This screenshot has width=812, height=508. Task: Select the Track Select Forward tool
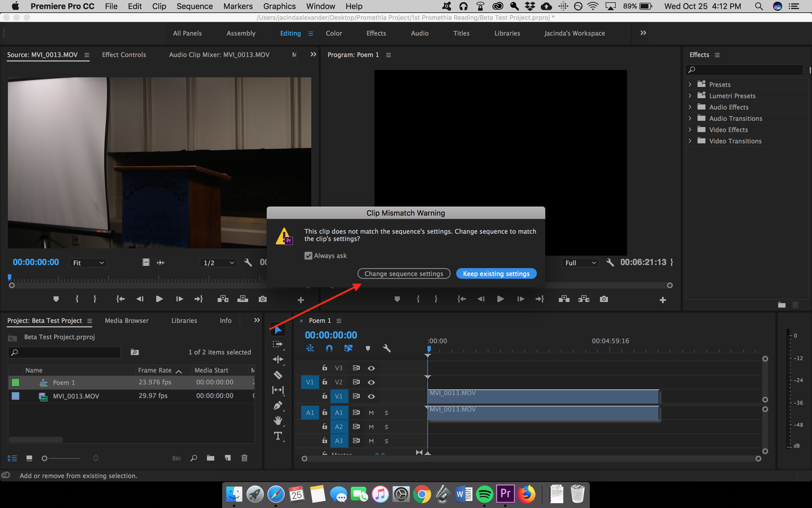click(277, 344)
